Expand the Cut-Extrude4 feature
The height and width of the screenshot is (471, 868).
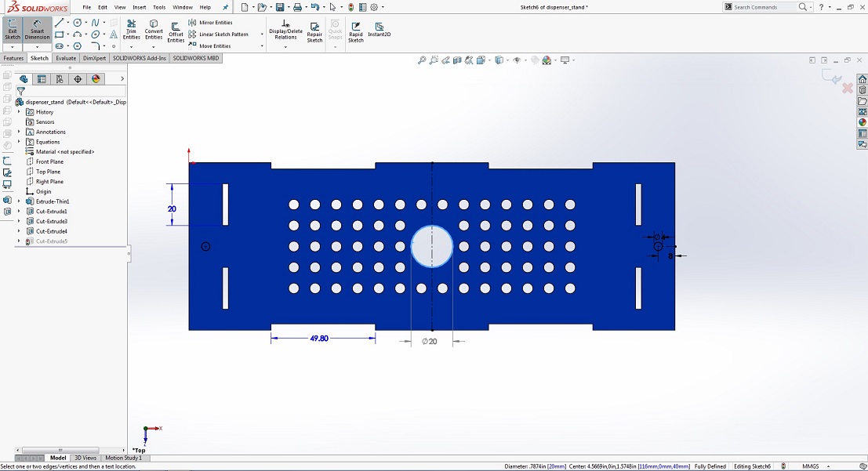pyautogui.click(x=19, y=231)
